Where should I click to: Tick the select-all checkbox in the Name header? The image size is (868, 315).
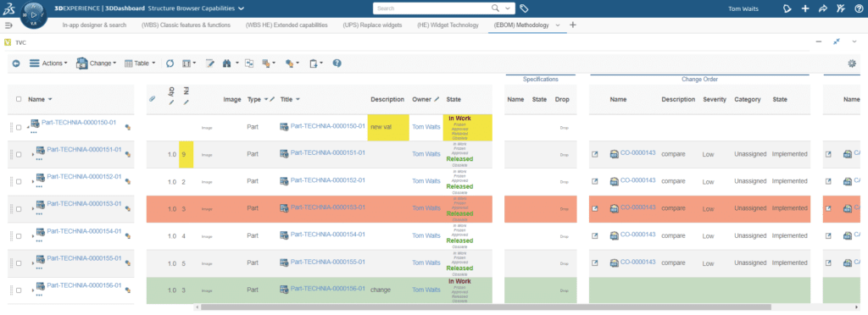tap(19, 99)
